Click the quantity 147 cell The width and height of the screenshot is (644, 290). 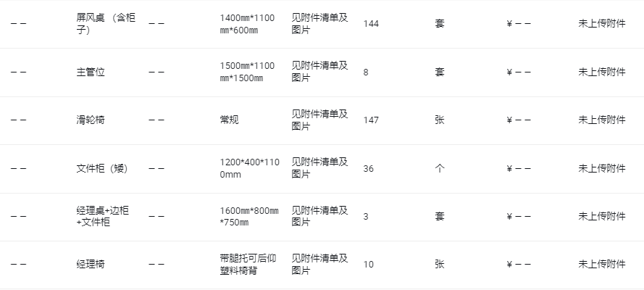point(371,120)
